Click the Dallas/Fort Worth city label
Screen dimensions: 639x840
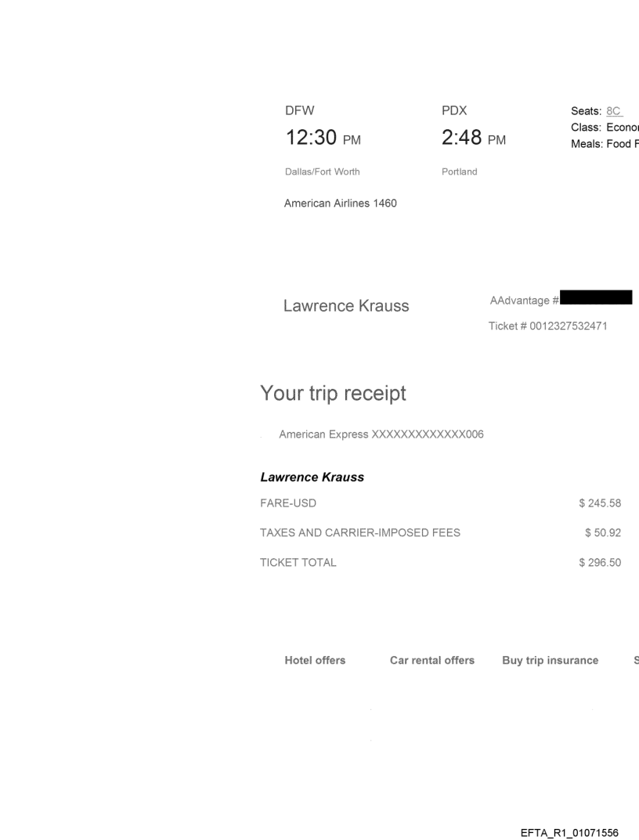pos(322,171)
